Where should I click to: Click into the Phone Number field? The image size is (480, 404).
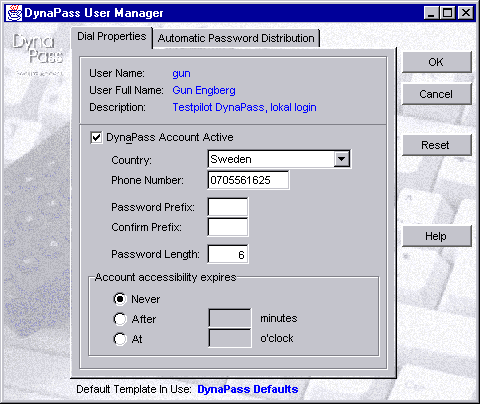(248, 180)
